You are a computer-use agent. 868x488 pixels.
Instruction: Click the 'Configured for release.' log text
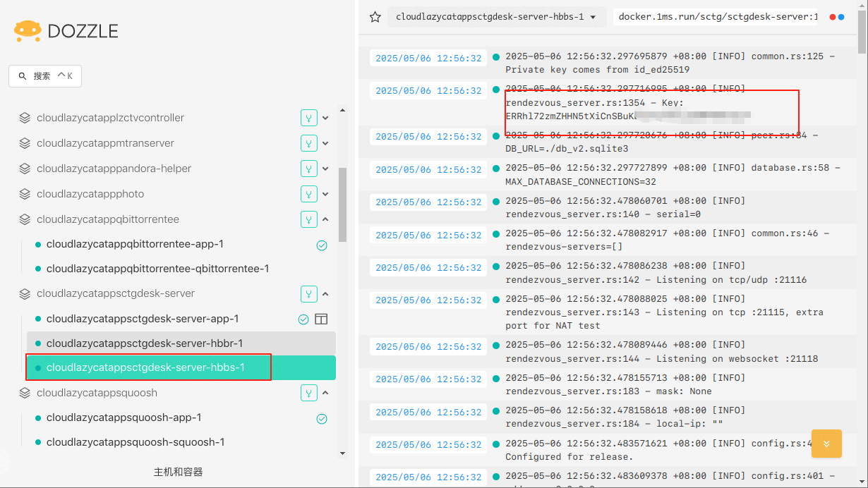pos(569,457)
